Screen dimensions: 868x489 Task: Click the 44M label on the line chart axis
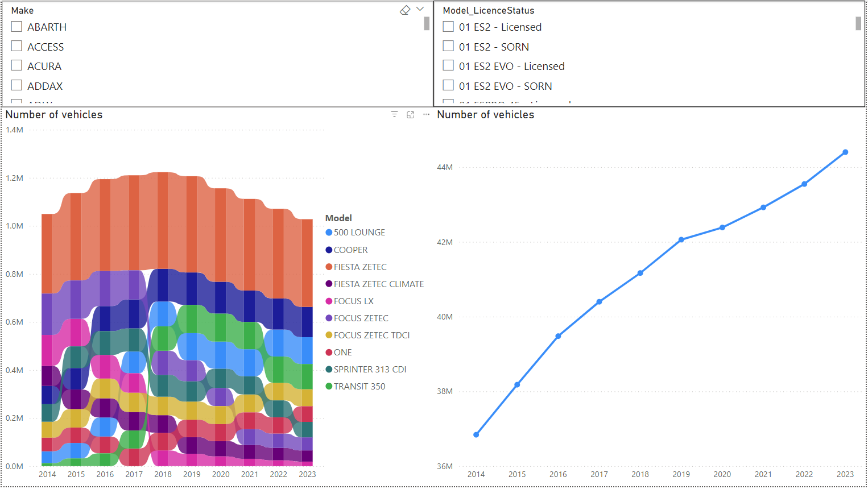(x=445, y=167)
